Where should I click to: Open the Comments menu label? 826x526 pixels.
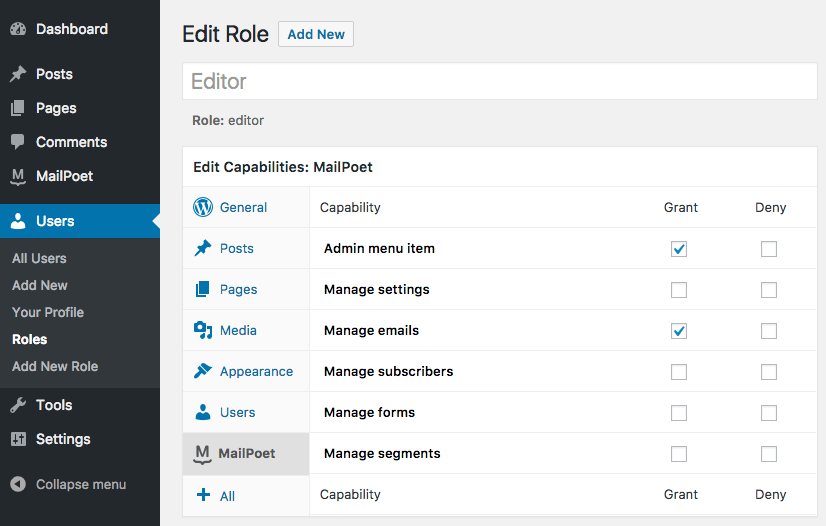point(72,142)
